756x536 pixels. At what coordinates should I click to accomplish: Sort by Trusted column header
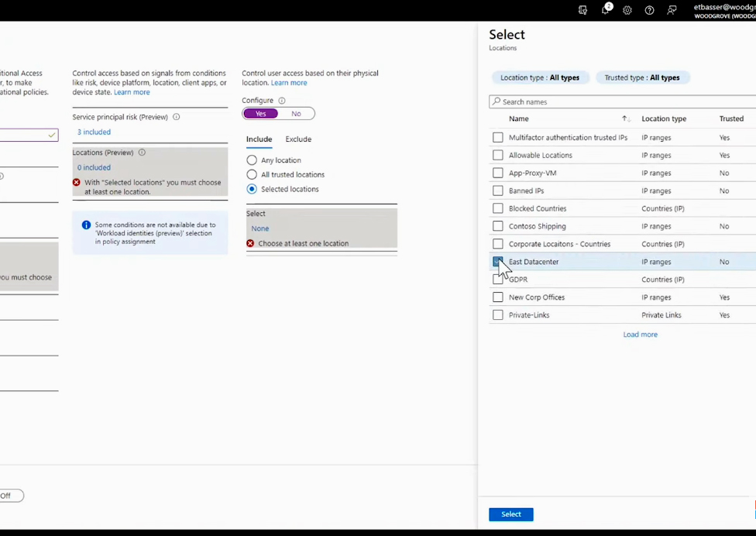731,119
